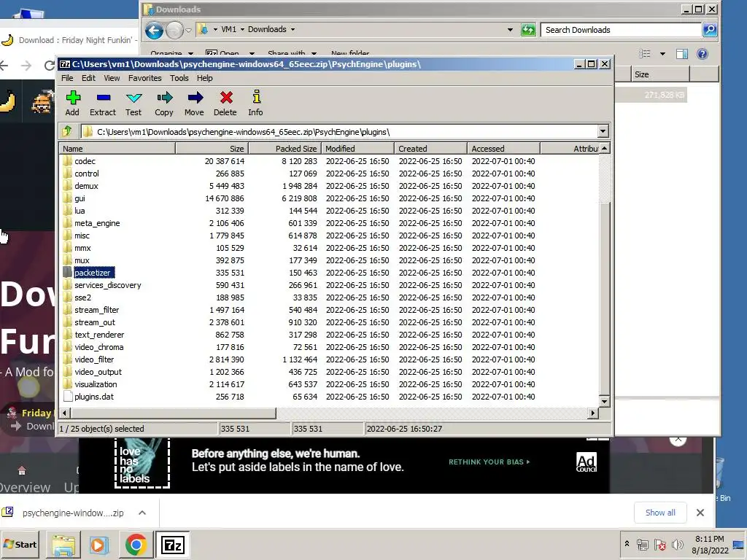The image size is (747, 560).
Task: Open the Downloads address bar history dropdown
Action: (510, 29)
